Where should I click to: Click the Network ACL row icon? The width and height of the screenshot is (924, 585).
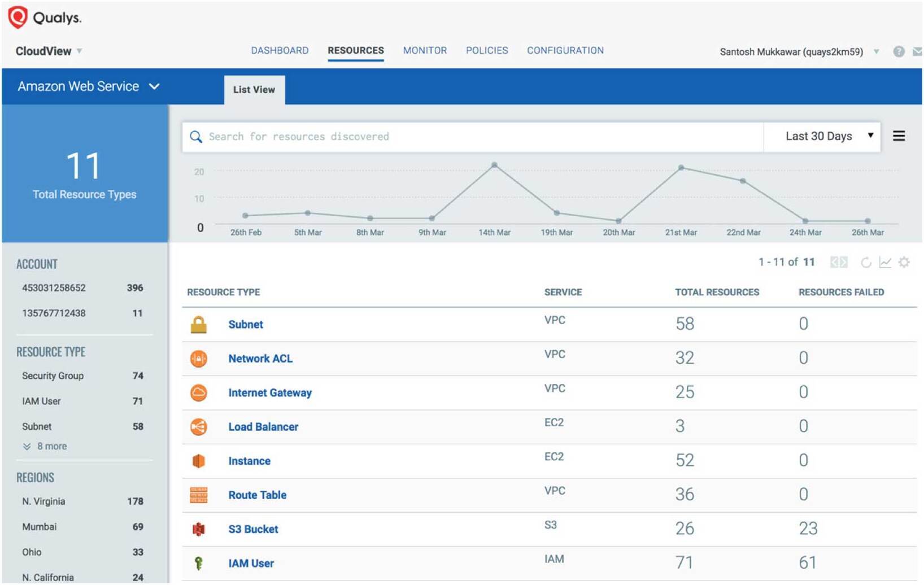[198, 359]
